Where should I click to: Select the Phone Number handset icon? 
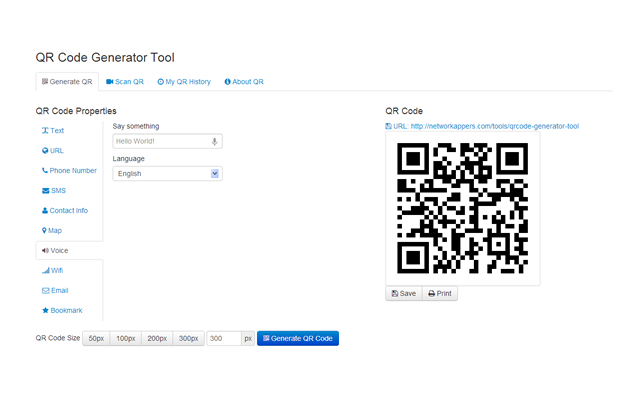pyautogui.click(x=45, y=171)
